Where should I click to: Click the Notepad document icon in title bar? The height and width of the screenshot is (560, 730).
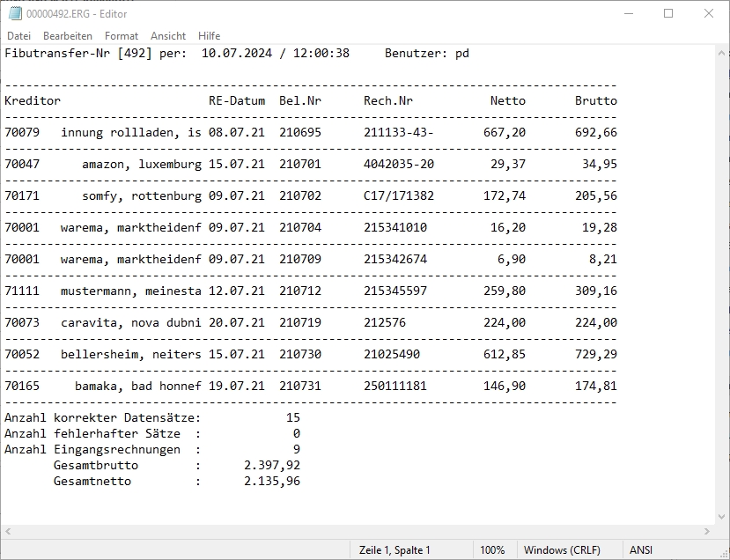tap(14, 14)
